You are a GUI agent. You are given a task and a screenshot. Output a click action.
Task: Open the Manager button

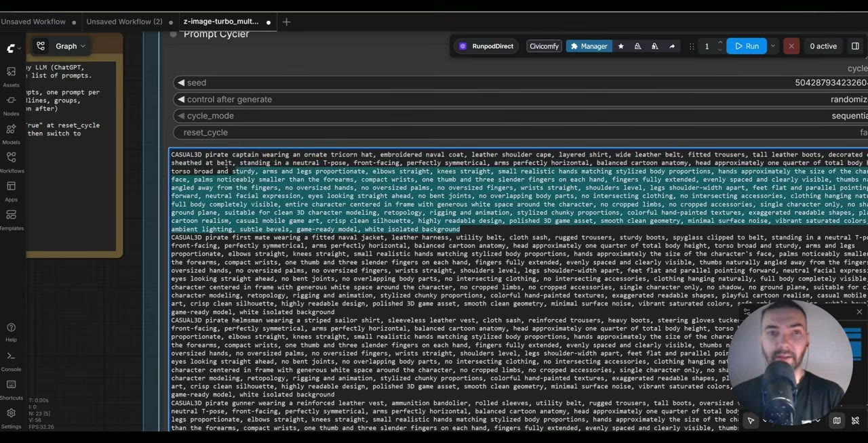[589, 46]
